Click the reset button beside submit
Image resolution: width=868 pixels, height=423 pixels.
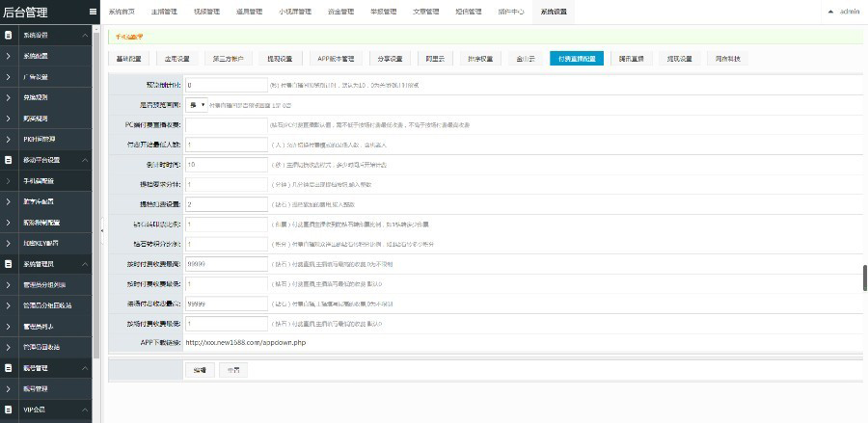233,370
